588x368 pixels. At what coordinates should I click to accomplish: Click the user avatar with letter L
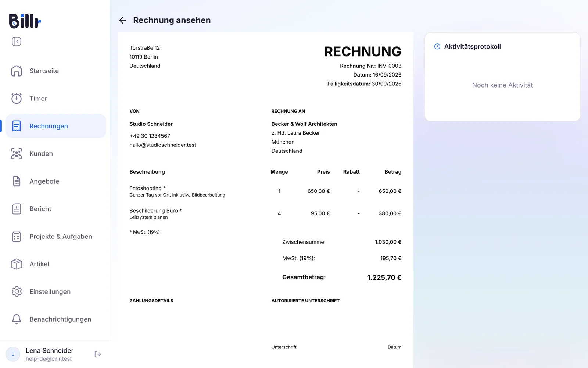point(13,354)
